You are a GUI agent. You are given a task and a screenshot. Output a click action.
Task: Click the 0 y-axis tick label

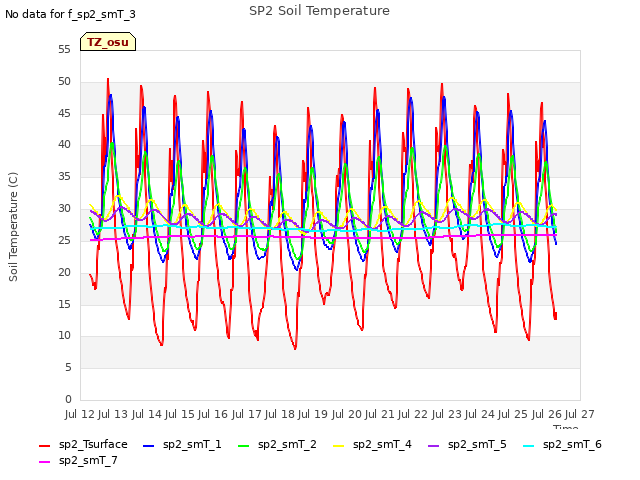pyautogui.click(x=68, y=399)
